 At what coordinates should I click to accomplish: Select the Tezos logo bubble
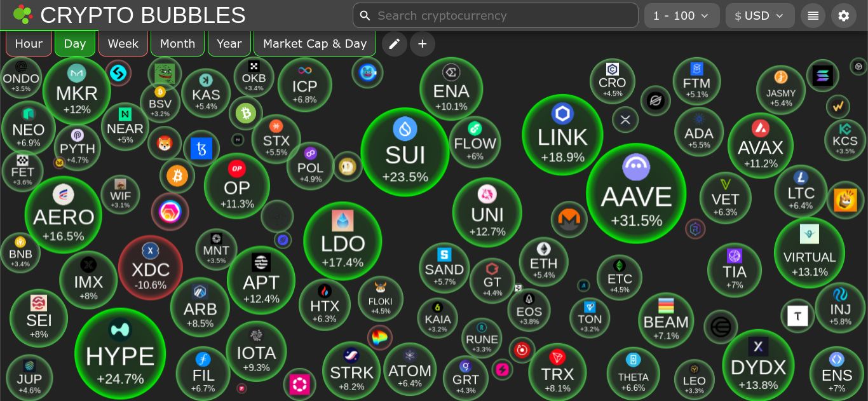click(x=201, y=149)
